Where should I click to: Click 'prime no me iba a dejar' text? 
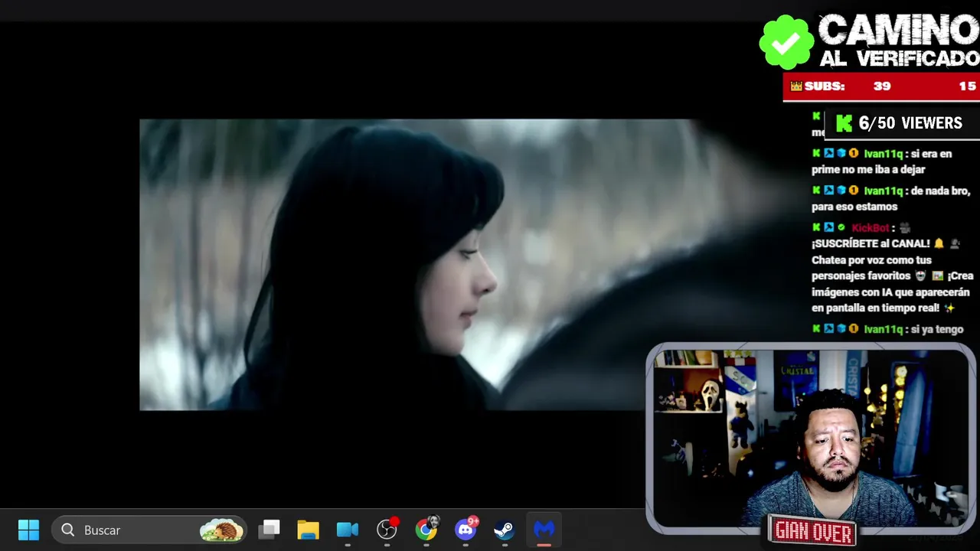(x=868, y=170)
